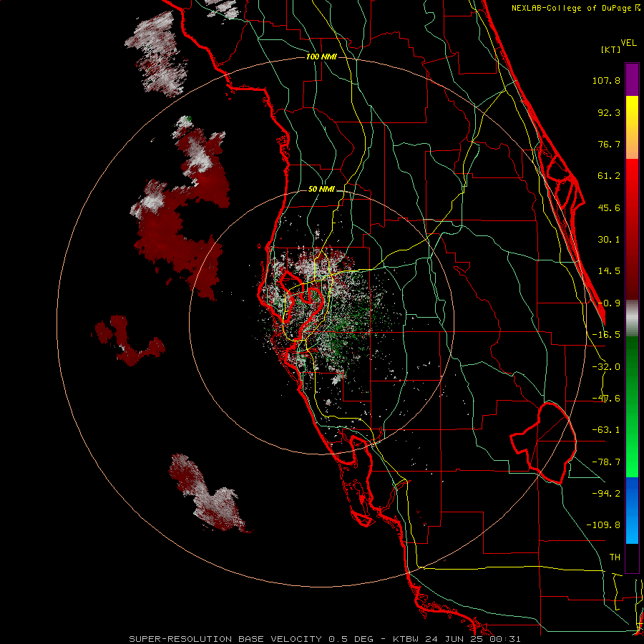
Task: Click the -94.2 velocity scale label
Action: [606, 493]
